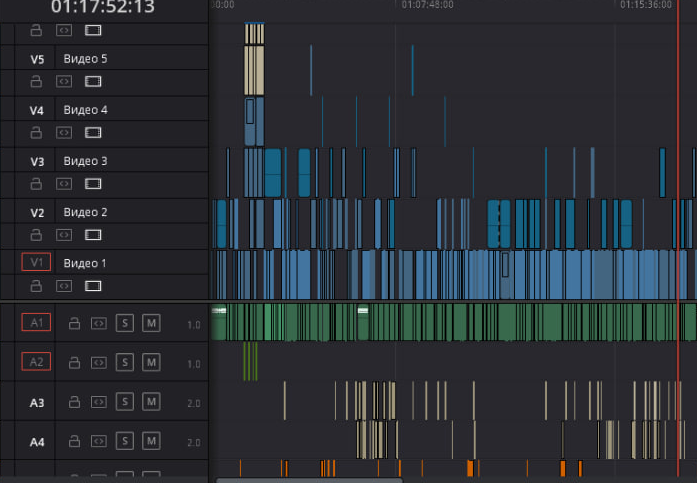Lock the A4 audio track
Screen dimensions: 697x483
[74, 441]
